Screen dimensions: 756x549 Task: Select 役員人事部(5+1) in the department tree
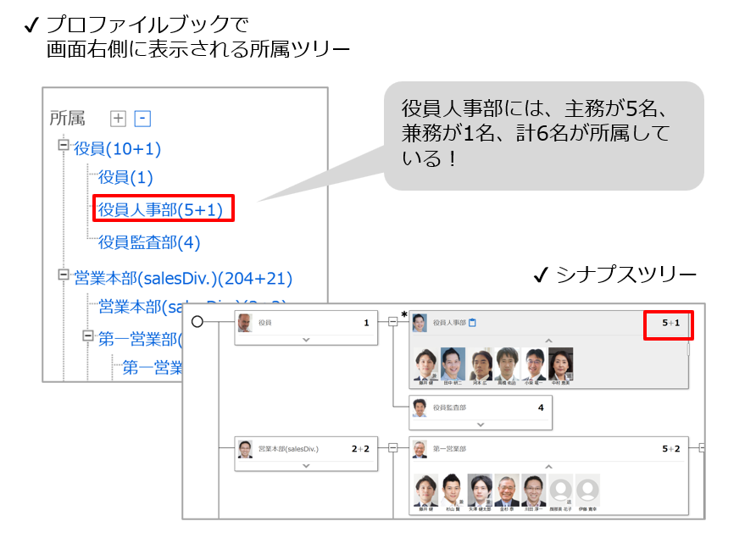pyautogui.click(x=160, y=209)
